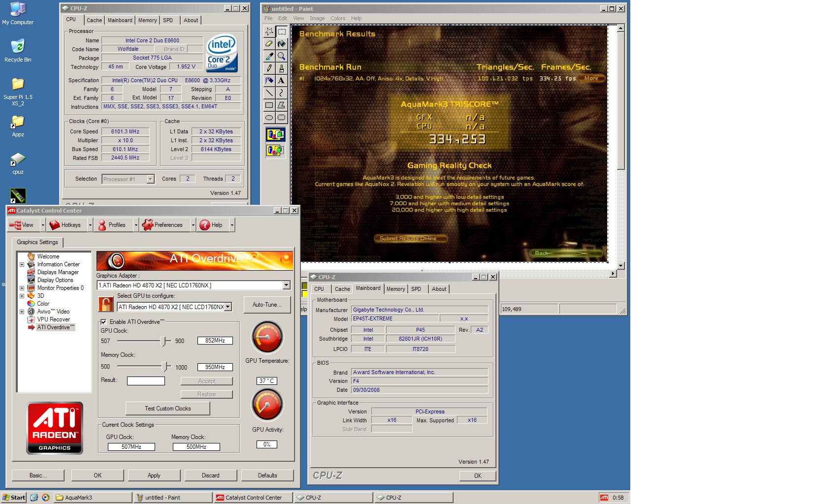Choose the Text tool in Paint
This screenshot has height=504, width=813.
281,80
